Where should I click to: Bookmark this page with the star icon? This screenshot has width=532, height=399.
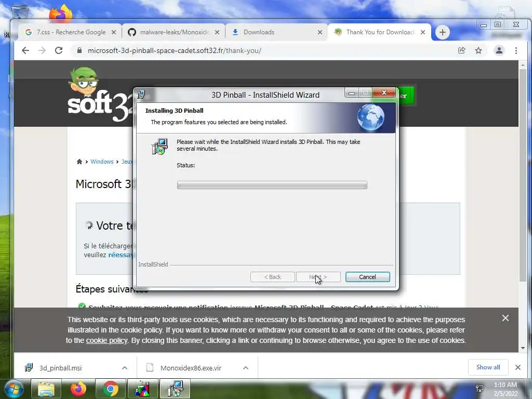478,50
